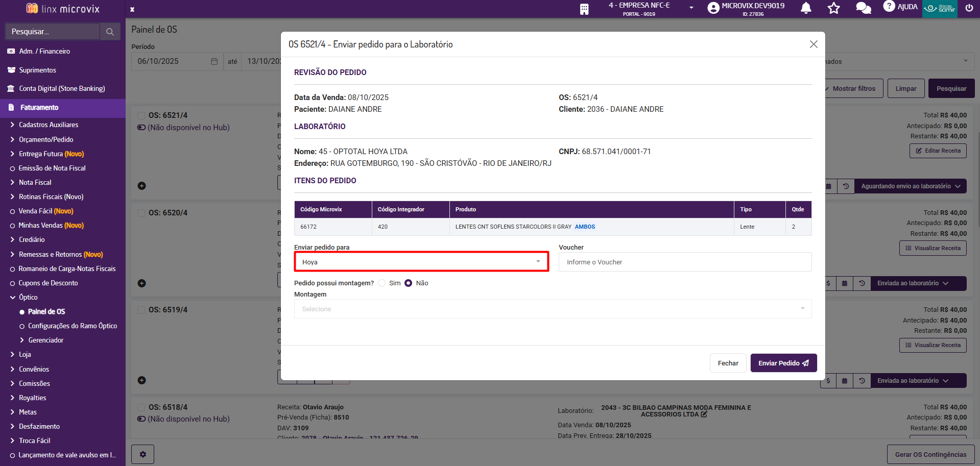The height and width of the screenshot is (466, 980).
Task: Click the calendar icon on OS 6520/4 row
Action: coord(845,283)
